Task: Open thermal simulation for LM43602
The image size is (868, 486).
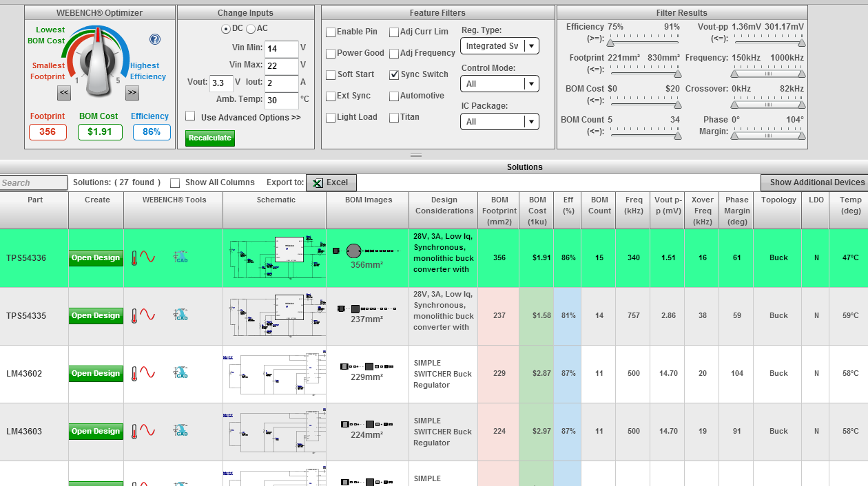Action: (135, 373)
